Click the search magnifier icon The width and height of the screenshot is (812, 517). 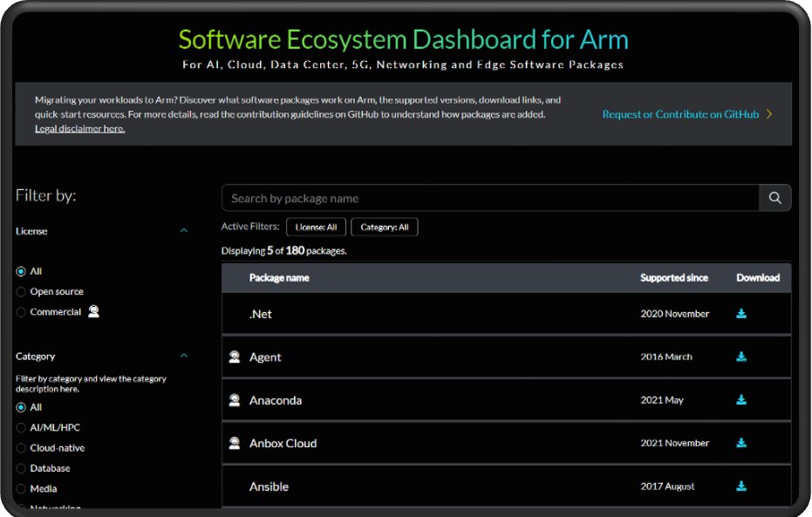point(775,198)
